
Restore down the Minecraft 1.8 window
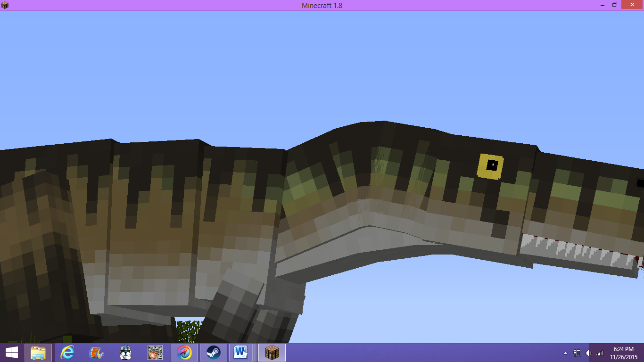(x=615, y=5)
